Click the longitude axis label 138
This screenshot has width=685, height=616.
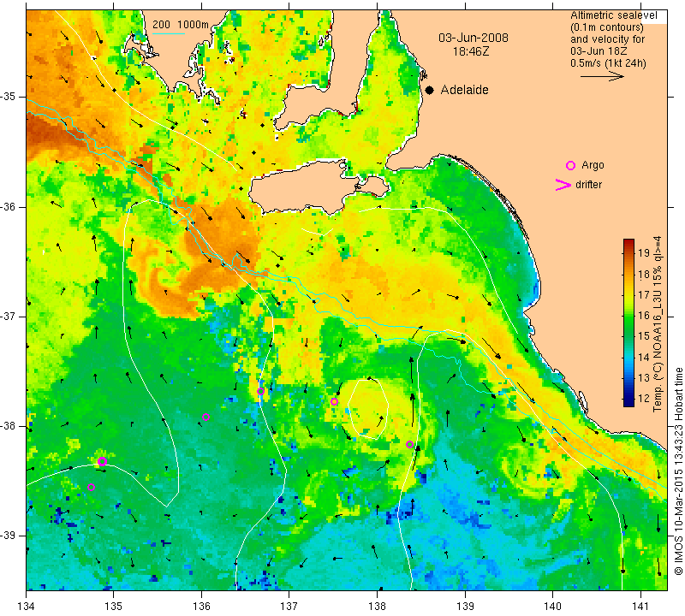(377, 606)
